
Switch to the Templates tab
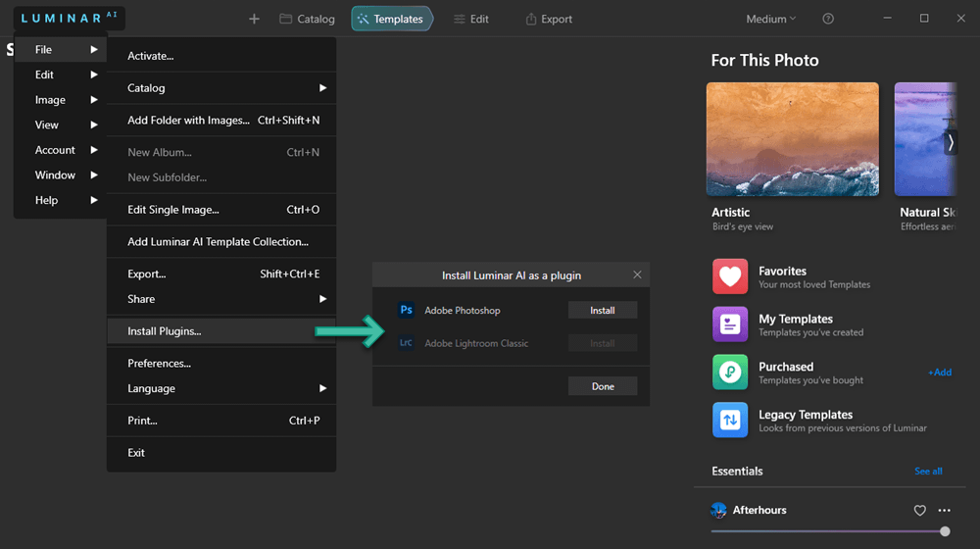click(x=391, y=19)
